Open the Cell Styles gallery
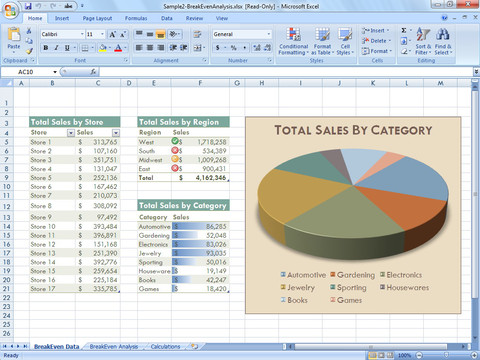Image resolution: width=480 pixels, height=360 pixels. click(x=345, y=41)
